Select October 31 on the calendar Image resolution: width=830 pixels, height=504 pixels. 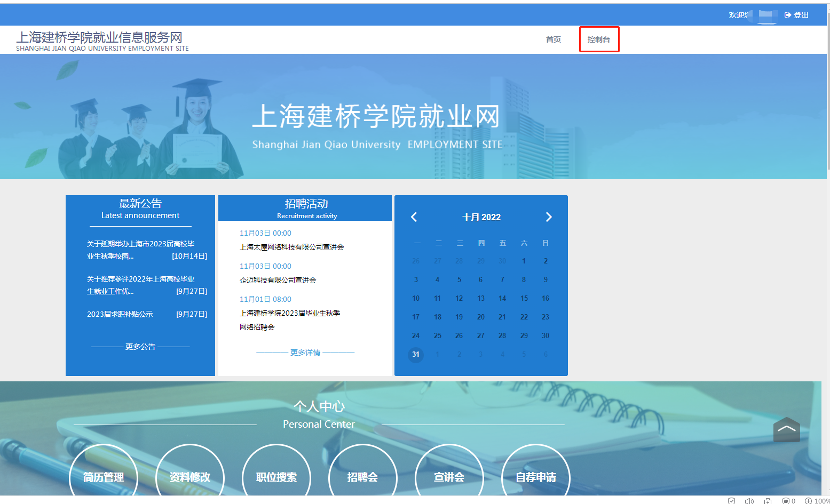[x=416, y=354]
